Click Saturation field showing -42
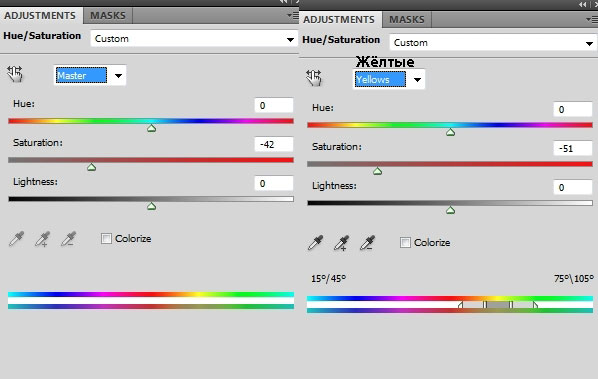 pos(274,145)
